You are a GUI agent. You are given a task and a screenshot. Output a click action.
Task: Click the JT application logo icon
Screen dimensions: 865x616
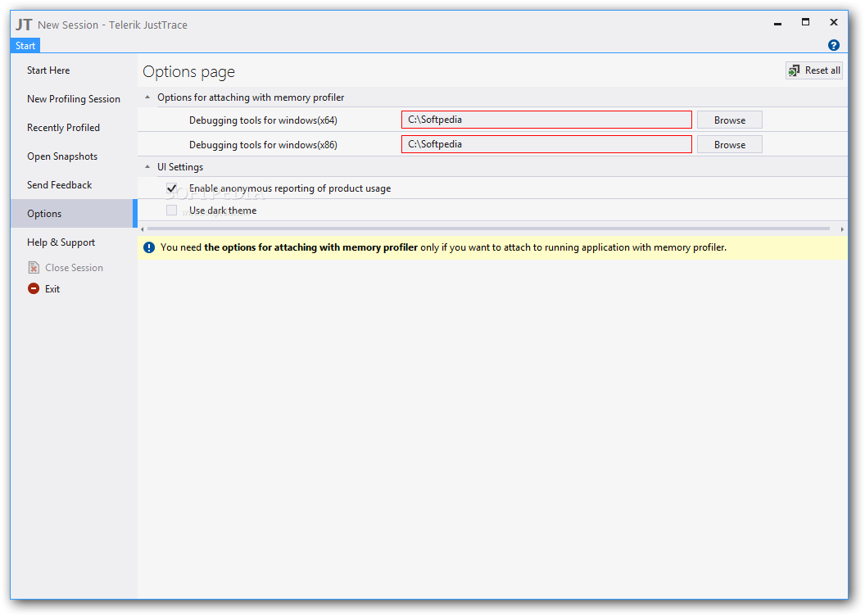click(24, 25)
